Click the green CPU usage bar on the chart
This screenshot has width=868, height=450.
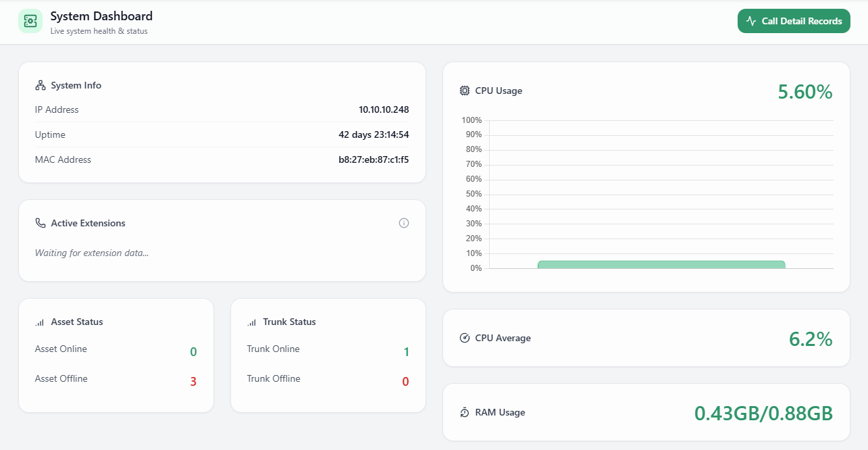click(x=662, y=264)
